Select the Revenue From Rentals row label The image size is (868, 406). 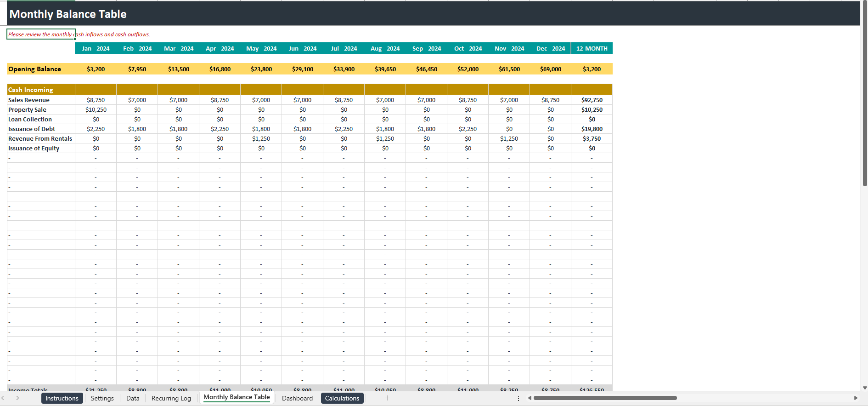[40, 138]
